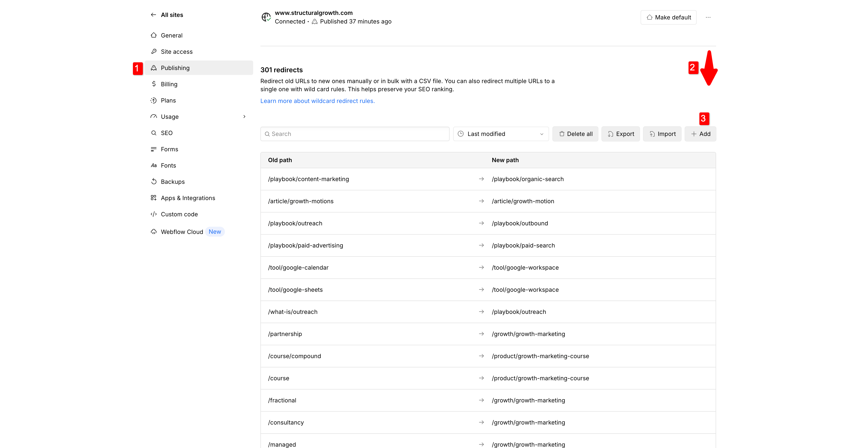The image size is (868, 448).
Task: Open the Last modified sort dropdown
Action: point(501,134)
